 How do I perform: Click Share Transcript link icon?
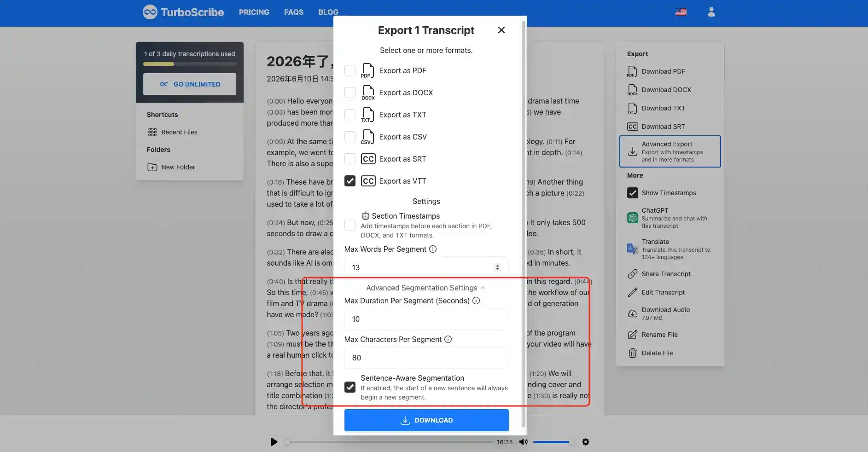tap(633, 274)
